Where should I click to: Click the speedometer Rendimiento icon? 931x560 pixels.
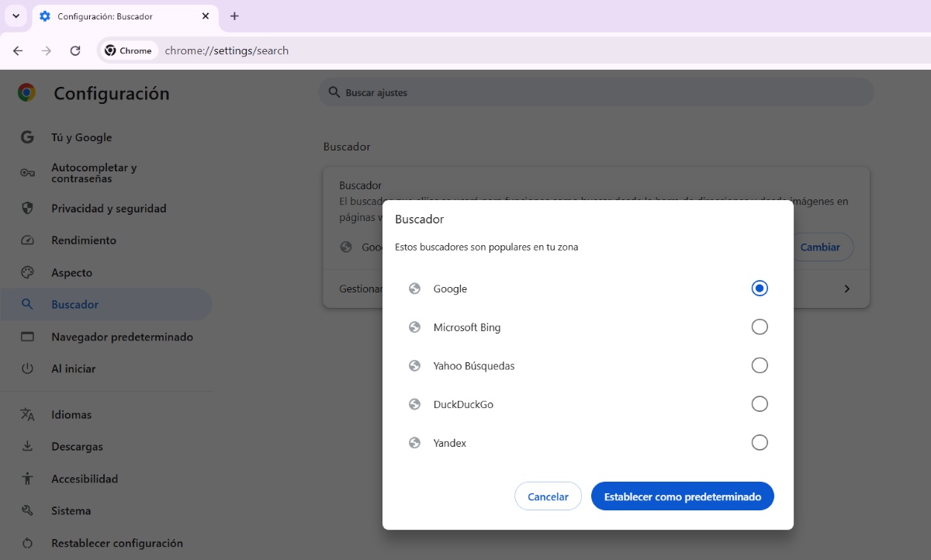pos(27,240)
